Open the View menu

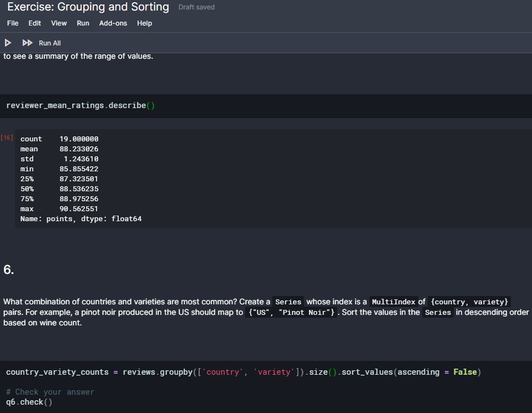pos(59,23)
